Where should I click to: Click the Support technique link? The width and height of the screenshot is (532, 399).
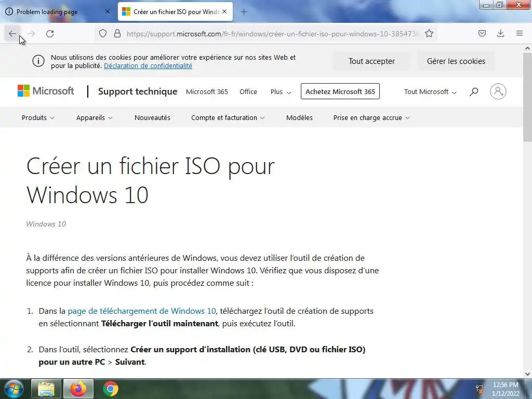(x=138, y=91)
